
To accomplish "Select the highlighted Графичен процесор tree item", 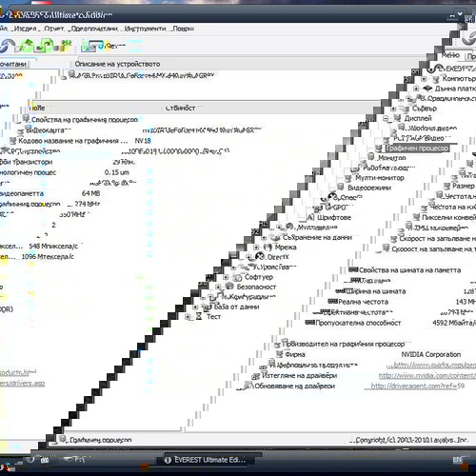I will point(417,149).
